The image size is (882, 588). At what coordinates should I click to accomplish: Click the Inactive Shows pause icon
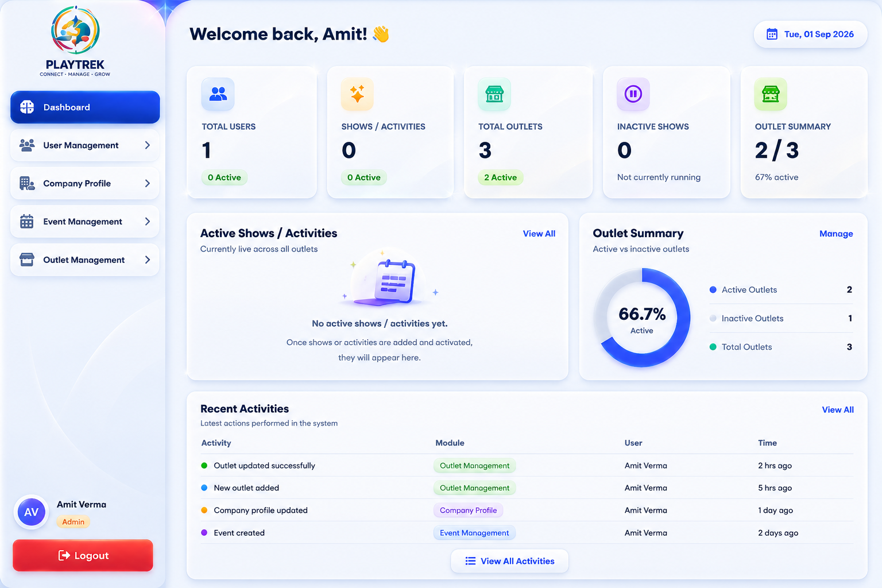pyautogui.click(x=633, y=94)
